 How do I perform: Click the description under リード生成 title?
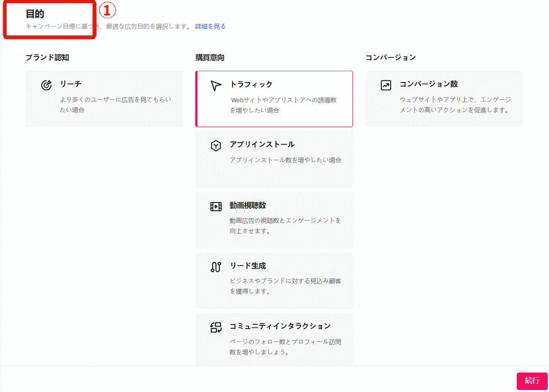[285, 286]
